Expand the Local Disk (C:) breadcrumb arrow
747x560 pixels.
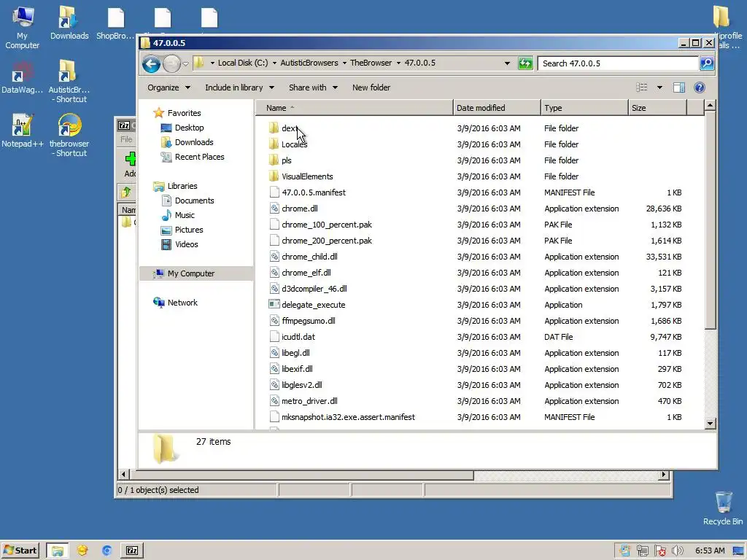(274, 63)
